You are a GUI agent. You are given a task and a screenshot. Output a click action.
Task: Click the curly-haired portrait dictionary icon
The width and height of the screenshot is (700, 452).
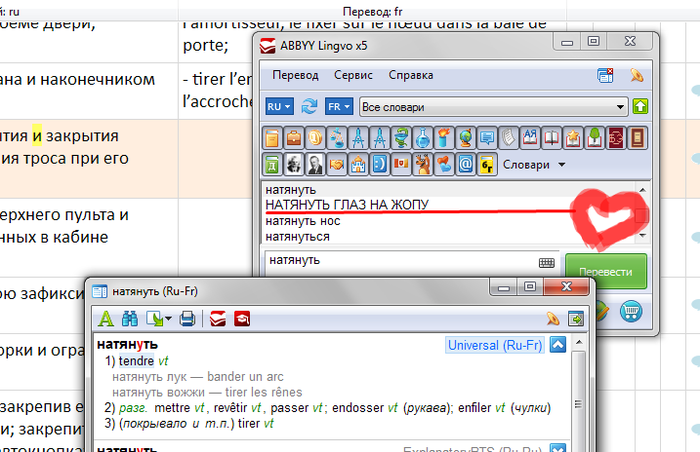(294, 165)
